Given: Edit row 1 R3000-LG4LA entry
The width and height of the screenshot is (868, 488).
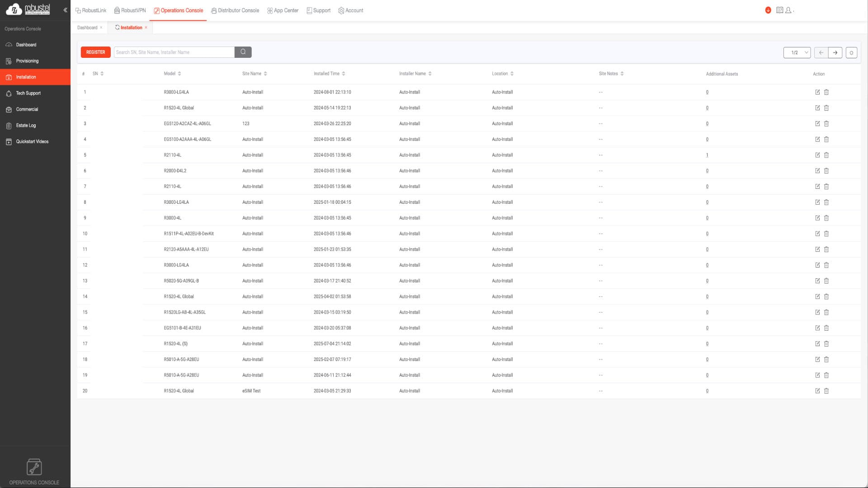Looking at the screenshot, I should pos(817,92).
